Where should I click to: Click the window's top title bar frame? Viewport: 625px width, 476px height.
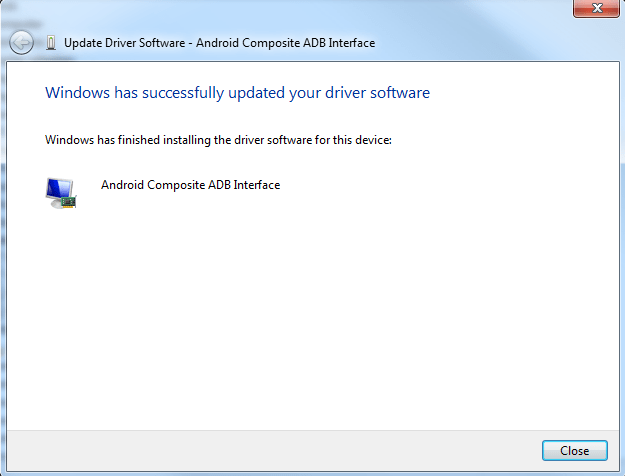point(300,10)
